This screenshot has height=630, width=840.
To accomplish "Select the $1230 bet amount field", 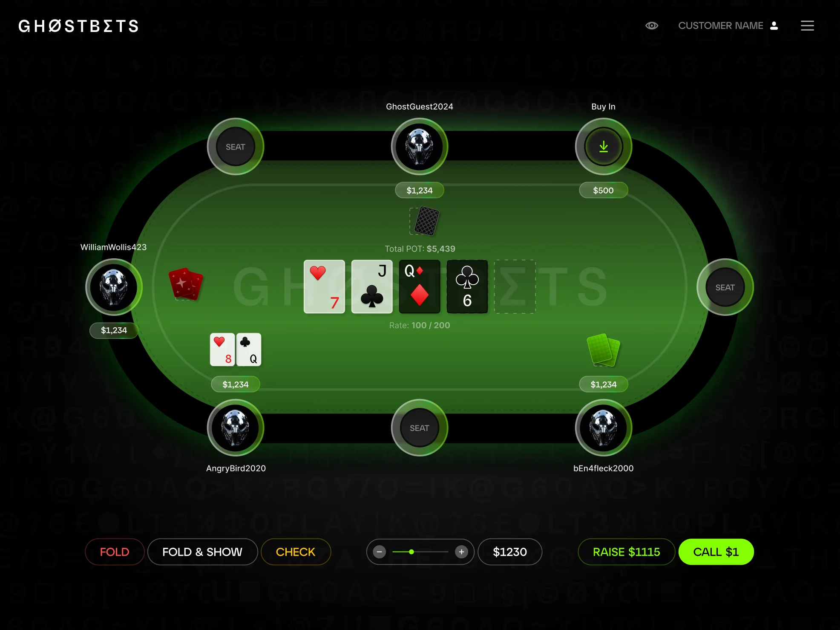I will [510, 552].
